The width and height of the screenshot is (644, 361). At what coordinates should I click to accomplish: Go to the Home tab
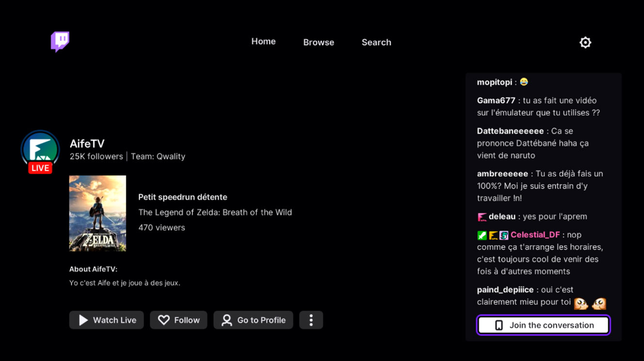[263, 42]
